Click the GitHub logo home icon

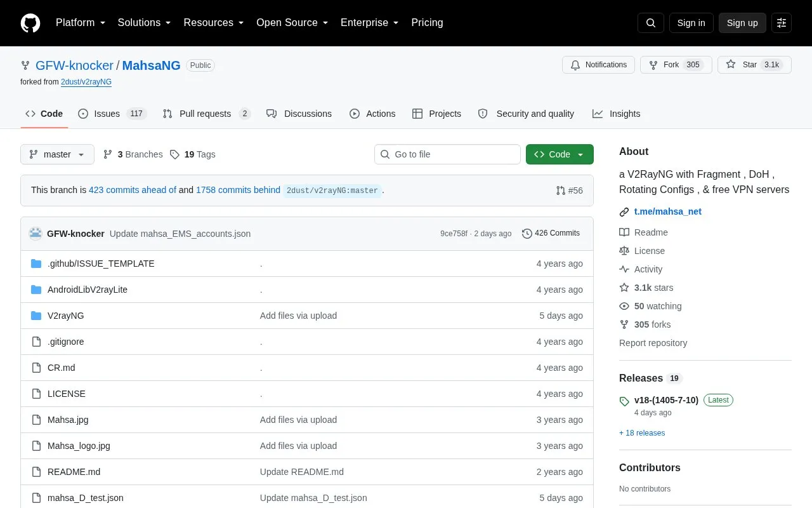tap(30, 23)
